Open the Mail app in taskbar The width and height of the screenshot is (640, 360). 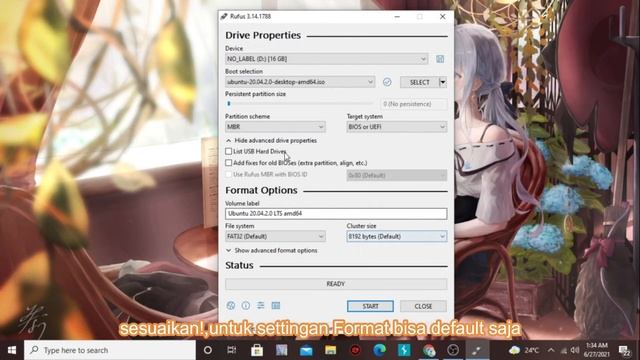tap(306, 350)
